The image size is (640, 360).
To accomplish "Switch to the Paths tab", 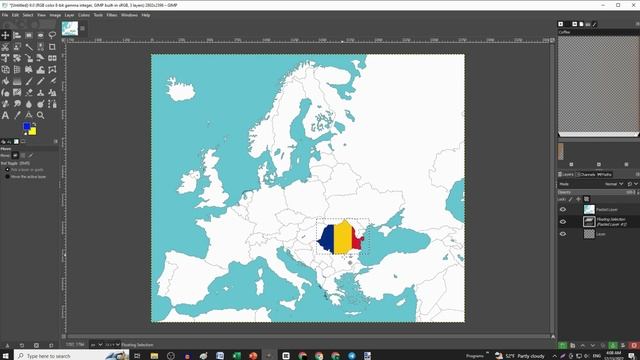I will (605, 175).
